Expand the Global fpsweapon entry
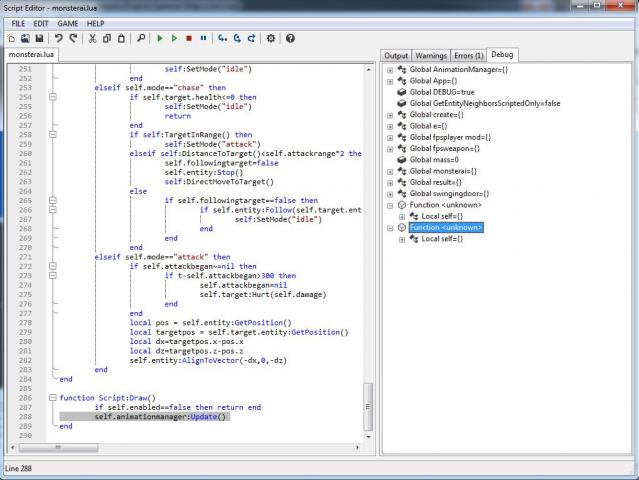The height and width of the screenshot is (480, 639). tap(389, 148)
